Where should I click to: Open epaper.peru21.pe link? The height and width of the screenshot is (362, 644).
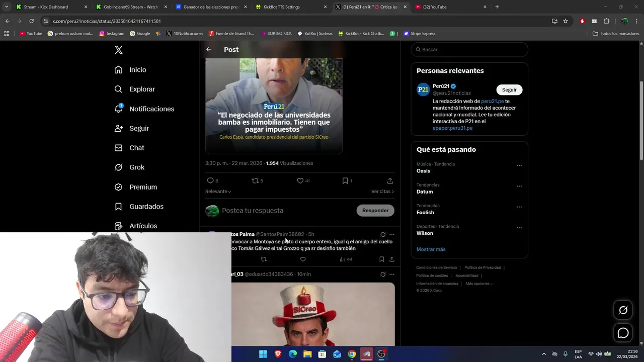coord(452,128)
